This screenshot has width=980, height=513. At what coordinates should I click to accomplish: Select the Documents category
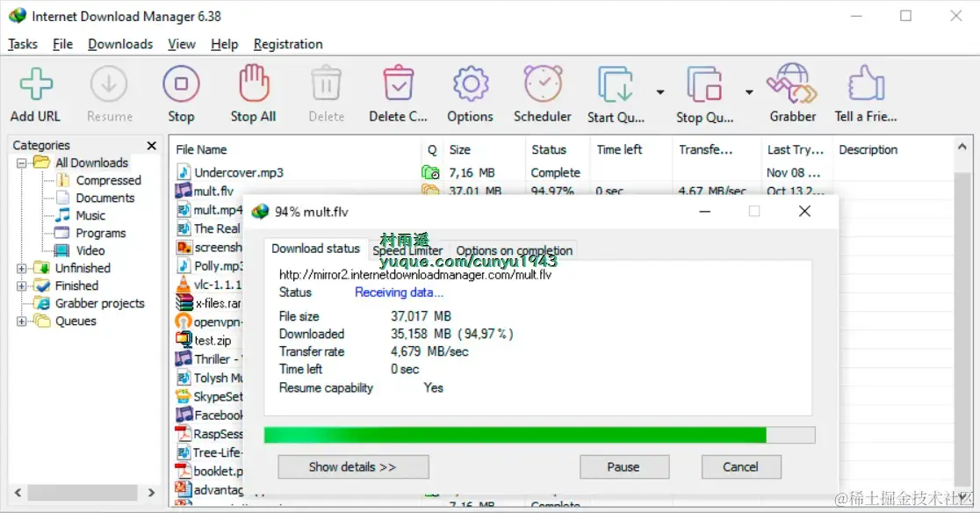coord(105,198)
